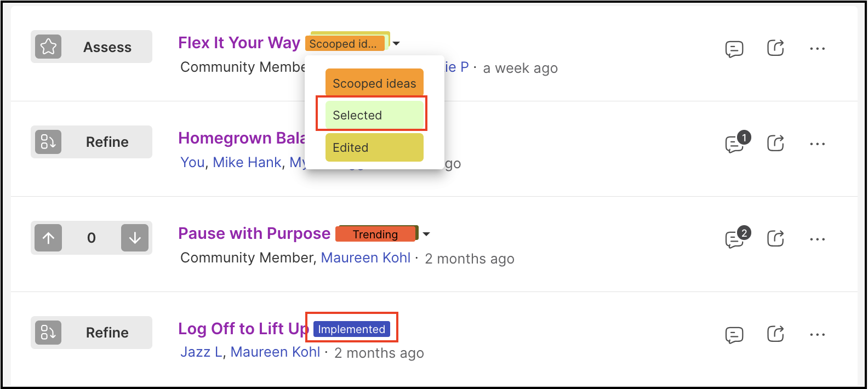Select the Selected status option

pos(374,115)
